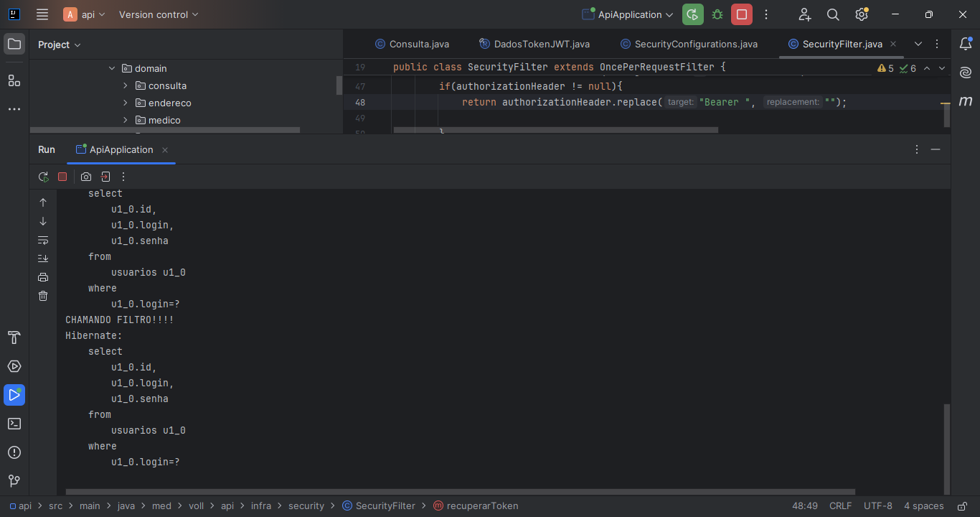Screen dimensions: 980x517
Task: Open the Structure tool window icon
Action: coord(14,80)
